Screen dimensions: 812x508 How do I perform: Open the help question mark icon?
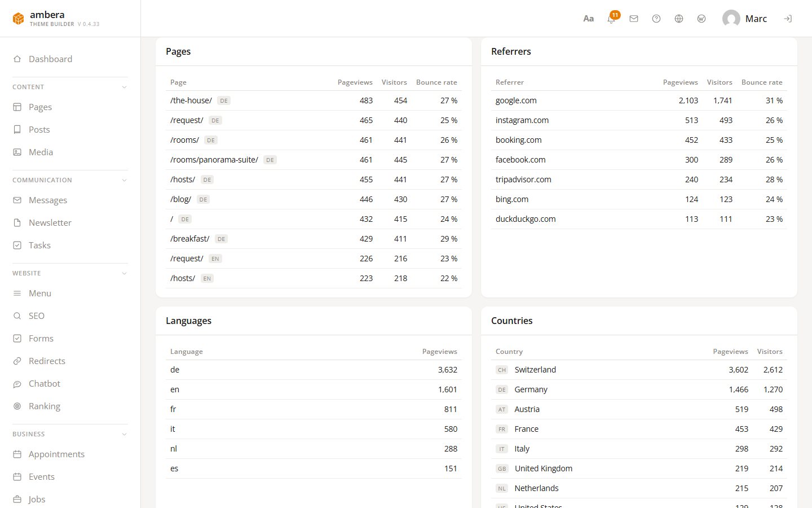(x=656, y=19)
